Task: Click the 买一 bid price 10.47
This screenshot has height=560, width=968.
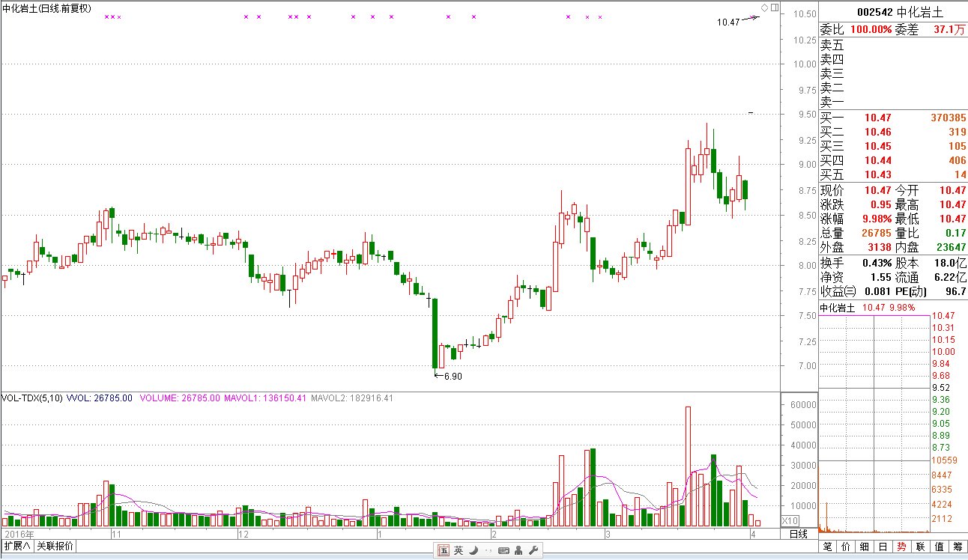Action: tap(878, 118)
